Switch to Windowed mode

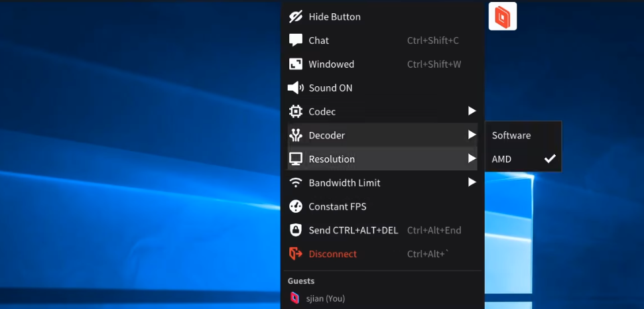pyautogui.click(x=332, y=64)
